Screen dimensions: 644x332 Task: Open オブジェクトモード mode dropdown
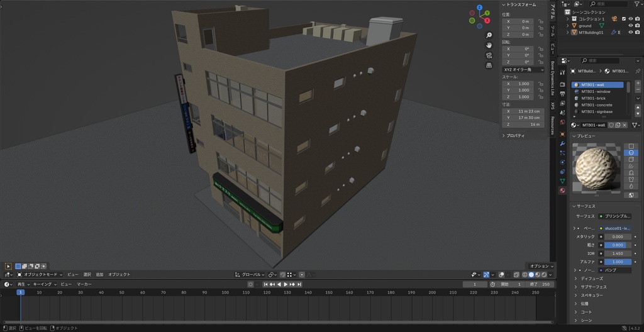40,275
